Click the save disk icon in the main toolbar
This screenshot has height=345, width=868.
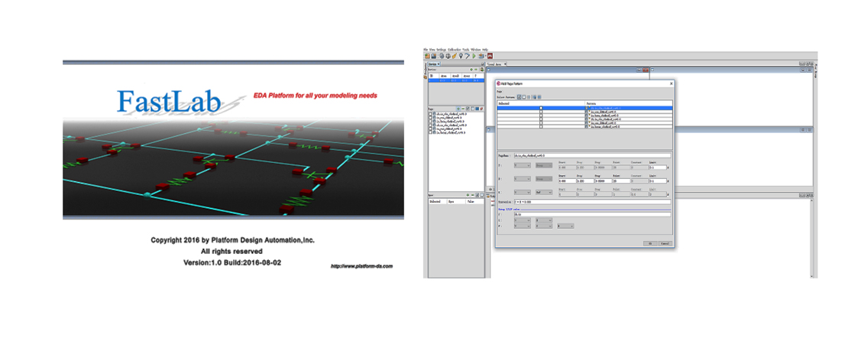[433, 56]
